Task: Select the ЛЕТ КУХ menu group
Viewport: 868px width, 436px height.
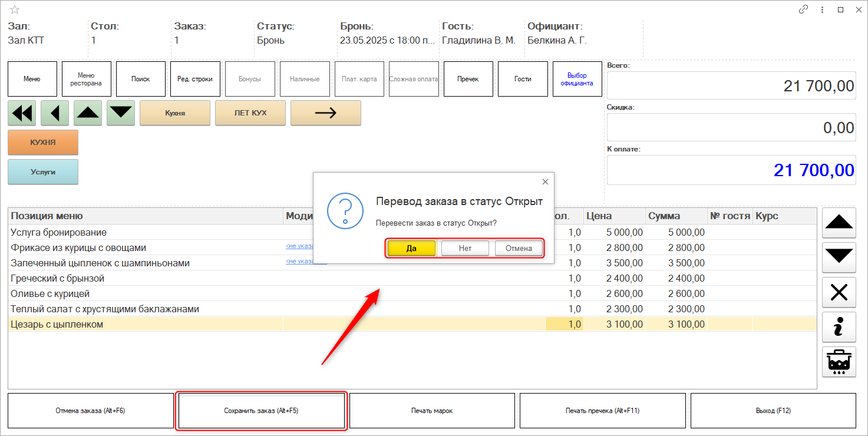Action: click(x=250, y=113)
